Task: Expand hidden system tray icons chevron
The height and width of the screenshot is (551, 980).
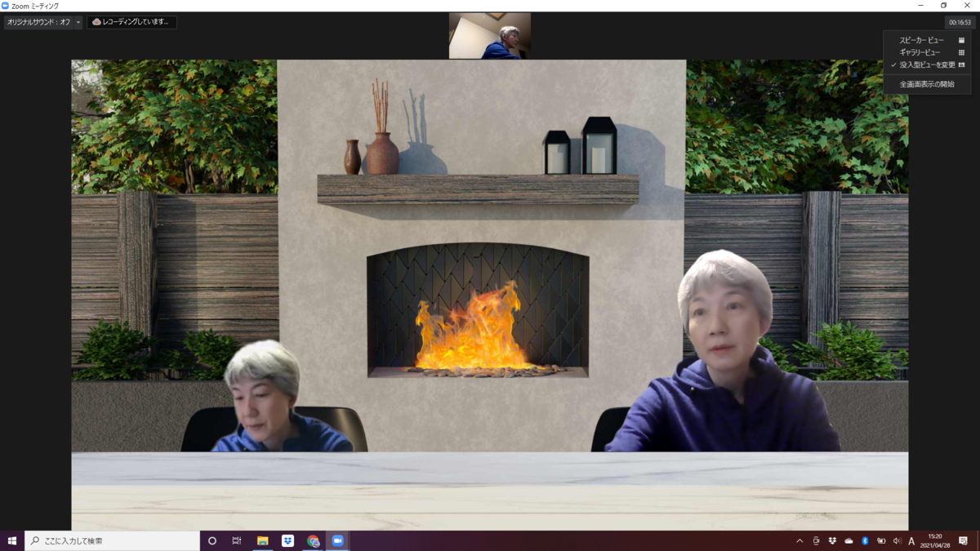Action: click(x=800, y=540)
